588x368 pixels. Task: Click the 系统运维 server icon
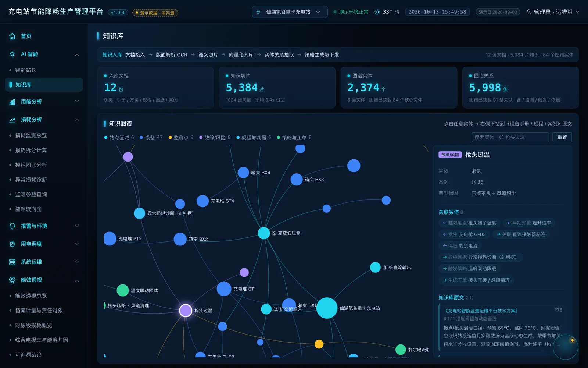pos(12,262)
